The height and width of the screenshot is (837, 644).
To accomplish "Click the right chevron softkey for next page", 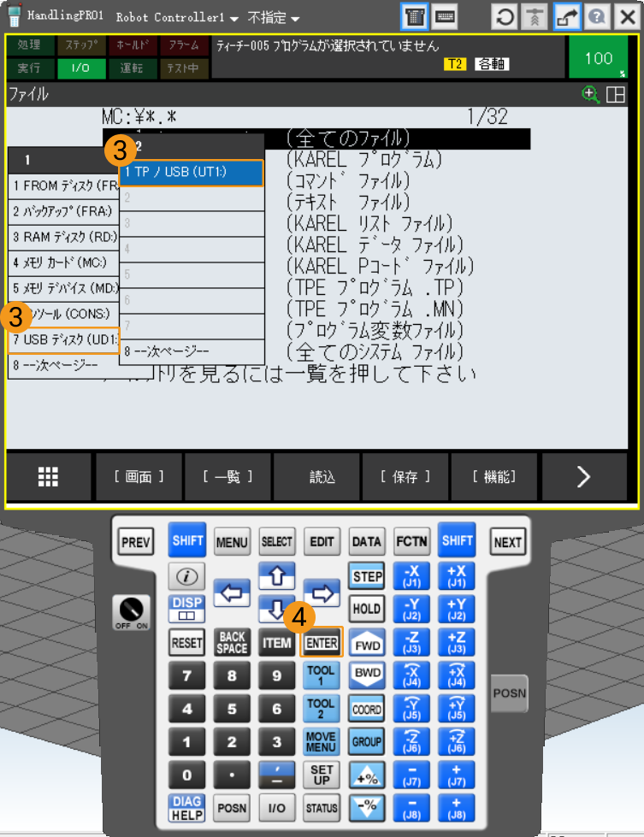I will 583,476.
